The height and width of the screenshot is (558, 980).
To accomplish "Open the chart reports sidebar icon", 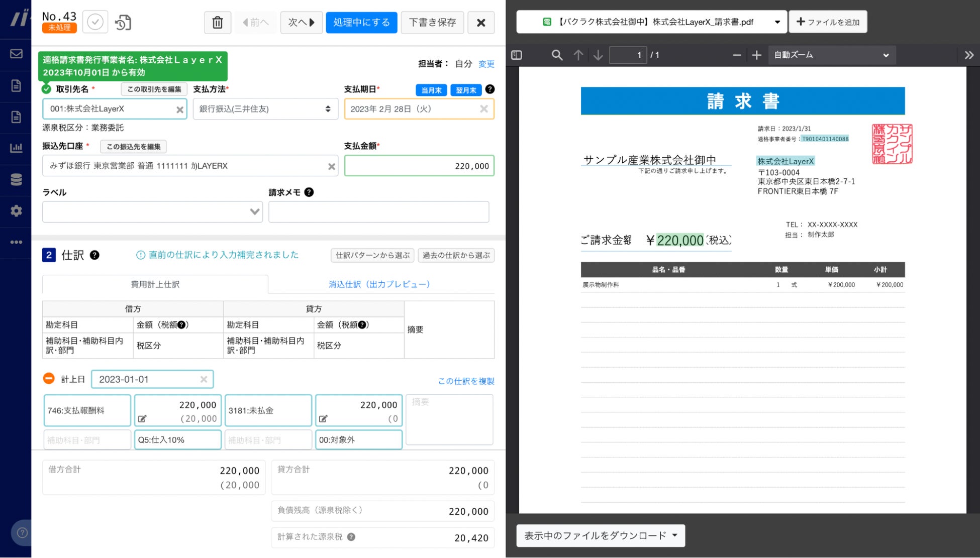I will pyautogui.click(x=16, y=148).
